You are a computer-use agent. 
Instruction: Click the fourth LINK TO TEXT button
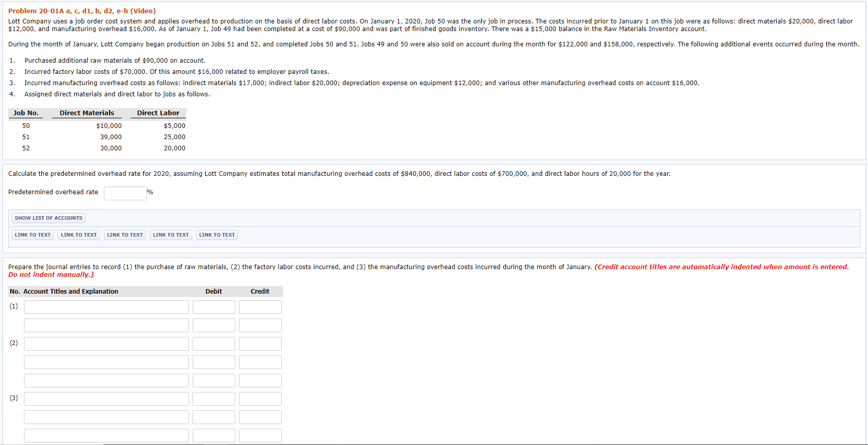click(171, 235)
